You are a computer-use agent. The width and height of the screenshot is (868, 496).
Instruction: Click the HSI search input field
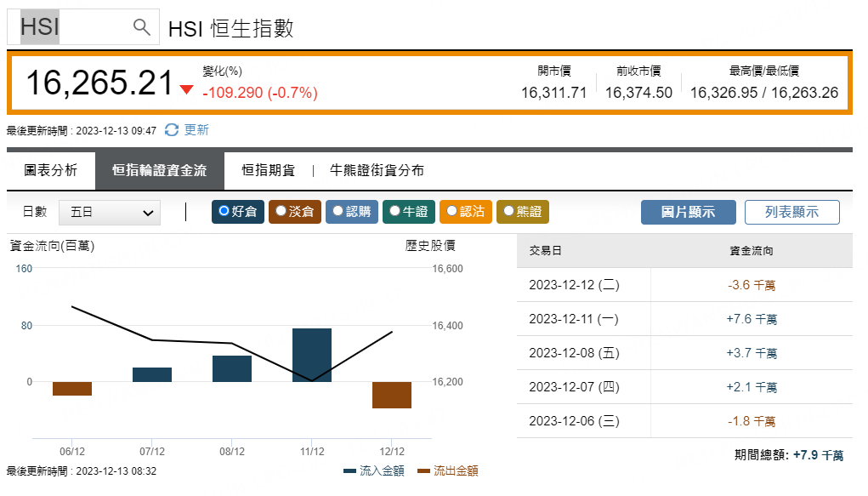(x=83, y=26)
